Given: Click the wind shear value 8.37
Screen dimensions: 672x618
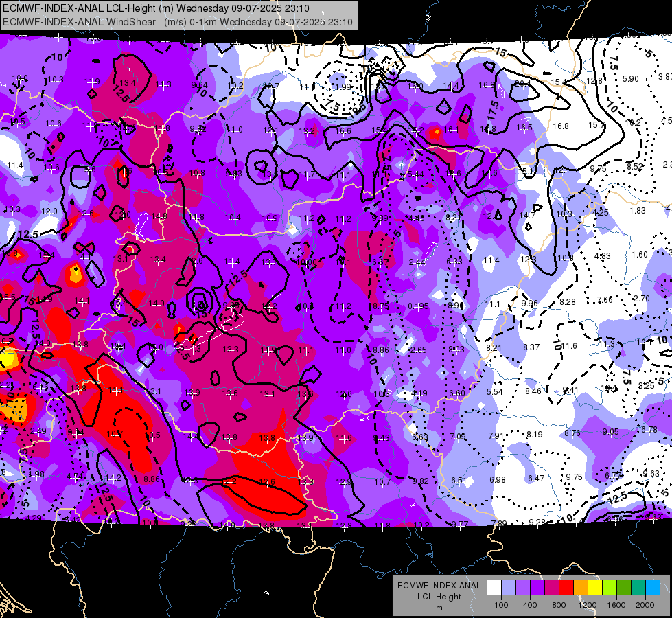Looking at the screenshot, I should coord(531,347).
